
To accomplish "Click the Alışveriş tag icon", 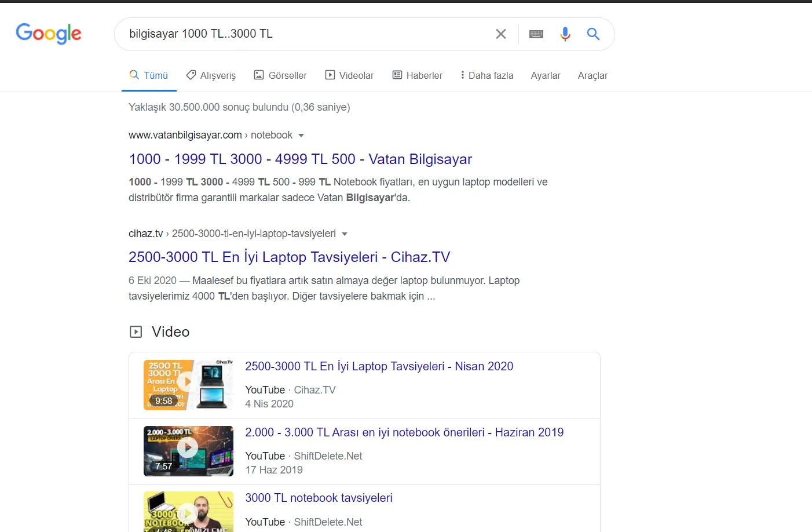I will pos(191,75).
